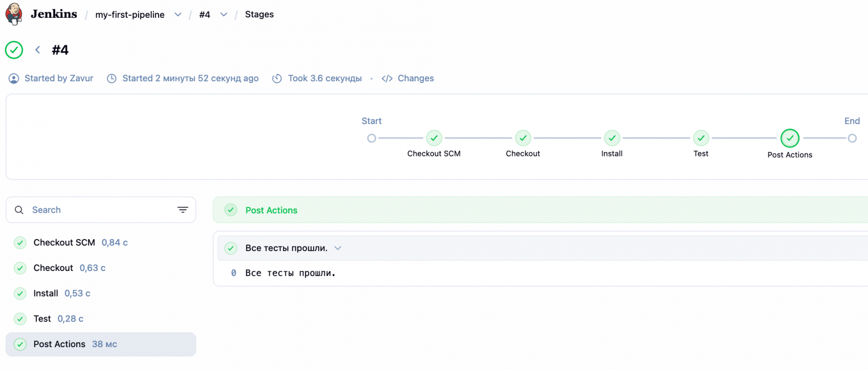
Task: Click into the stage Search field
Action: pyautogui.click(x=101, y=210)
